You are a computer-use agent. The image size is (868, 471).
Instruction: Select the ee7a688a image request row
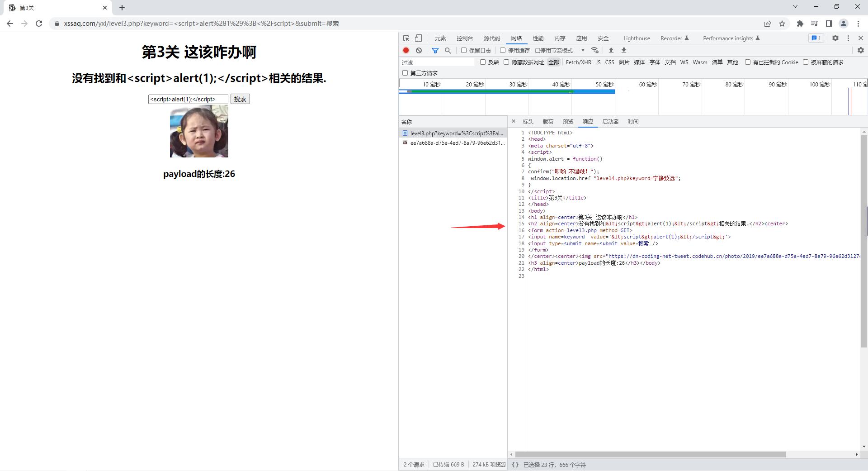point(453,143)
